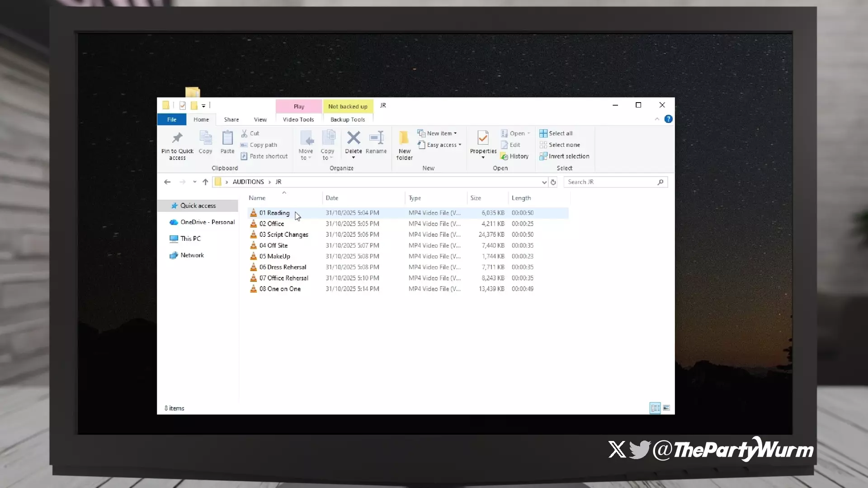Click the Delete icon in the ribbon
This screenshot has height=488, width=868.
tap(354, 138)
